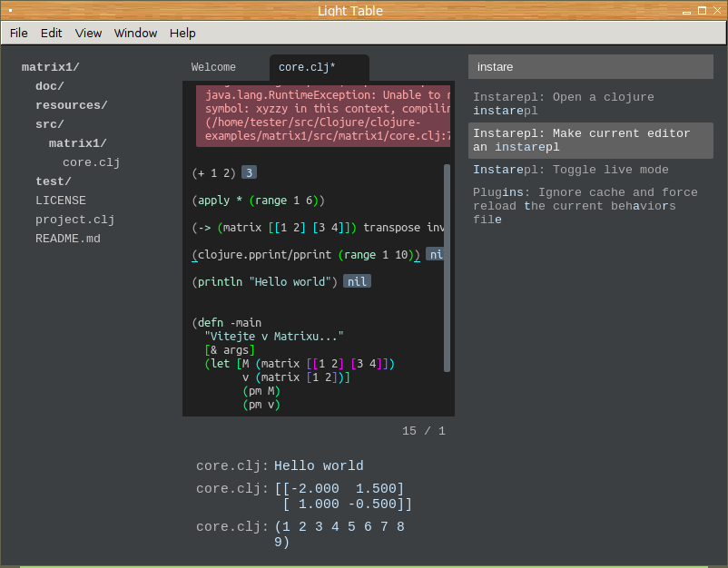The height and width of the screenshot is (568, 728).
Task: Open the Edit menu
Action: 52,33
